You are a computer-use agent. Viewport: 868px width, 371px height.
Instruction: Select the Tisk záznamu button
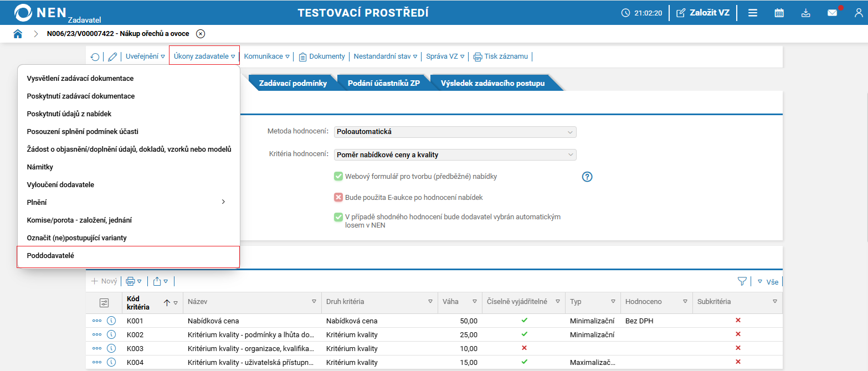click(x=501, y=56)
